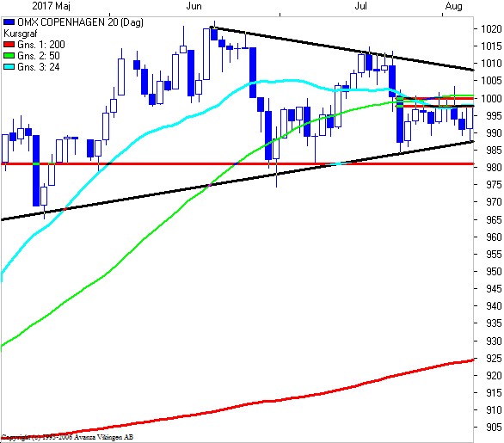Click the red Gns. 1: 200 legend swatch
Screen dimensions: 504x443
(9, 45)
